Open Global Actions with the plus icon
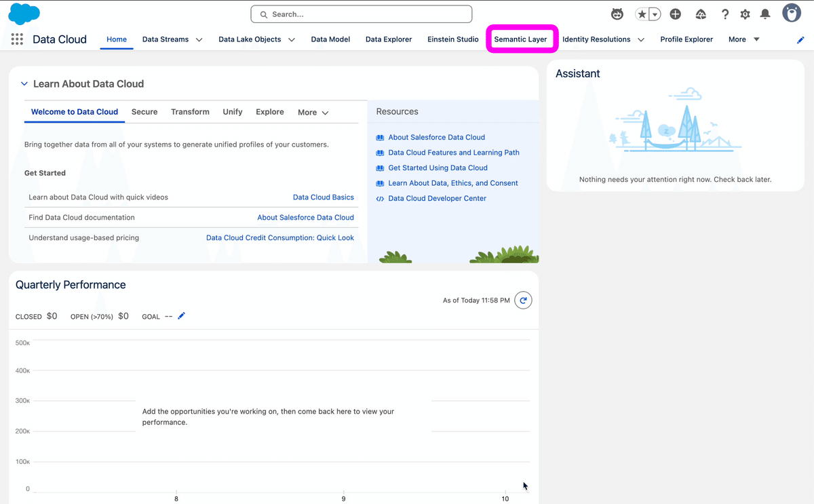 (675, 14)
